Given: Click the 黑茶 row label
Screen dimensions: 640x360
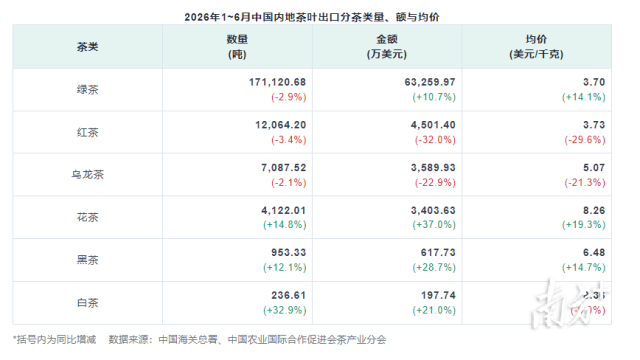Looking at the screenshot, I should pos(87,260).
